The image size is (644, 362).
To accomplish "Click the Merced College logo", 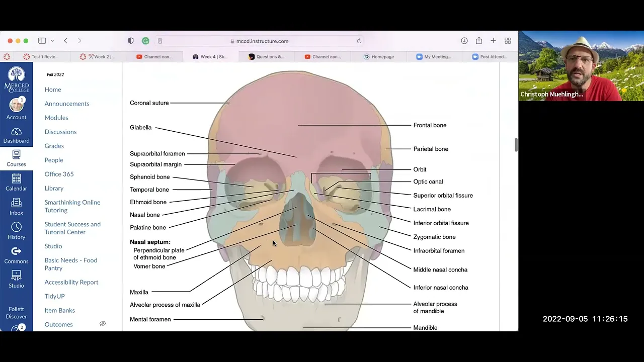I will tap(16, 79).
